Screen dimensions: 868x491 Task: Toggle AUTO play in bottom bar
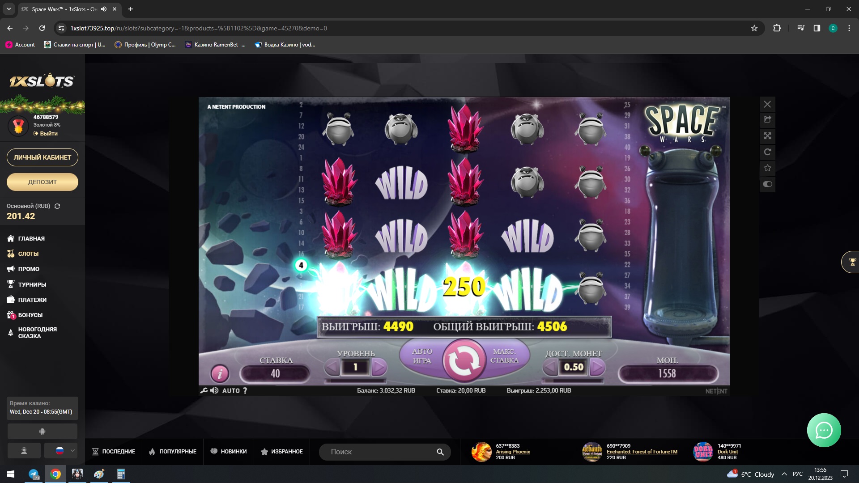tap(231, 390)
